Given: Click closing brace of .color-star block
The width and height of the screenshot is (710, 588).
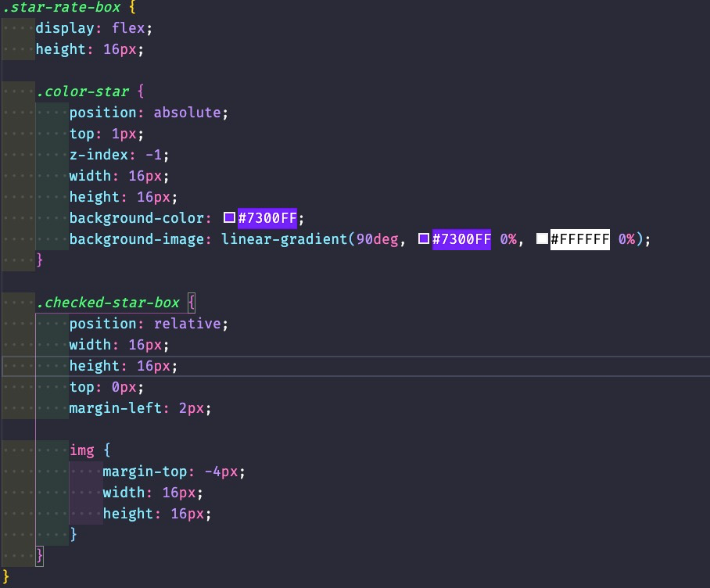Looking at the screenshot, I should click(39, 260).
